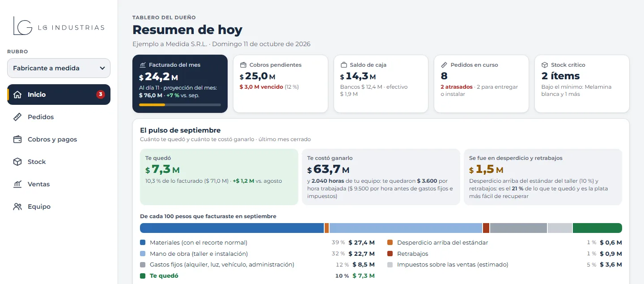
Task: Click the LG Industrias logo
Action: point(59,26)
